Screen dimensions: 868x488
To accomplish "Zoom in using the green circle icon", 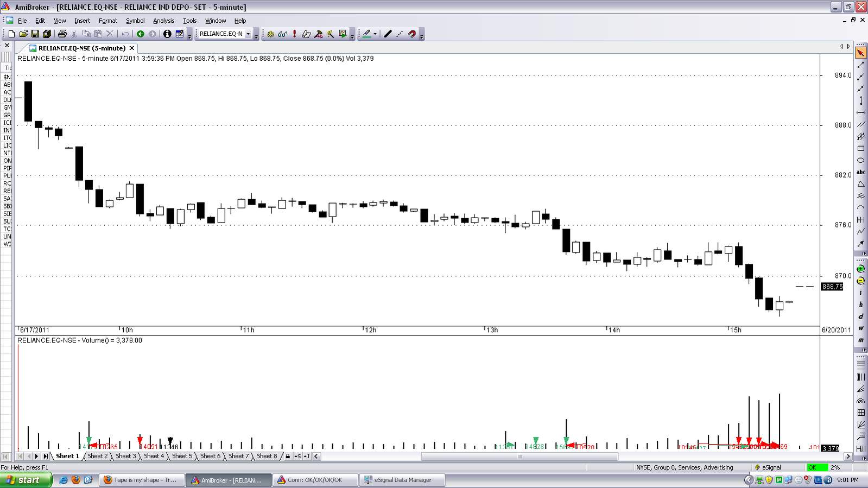I will (861, 269).
